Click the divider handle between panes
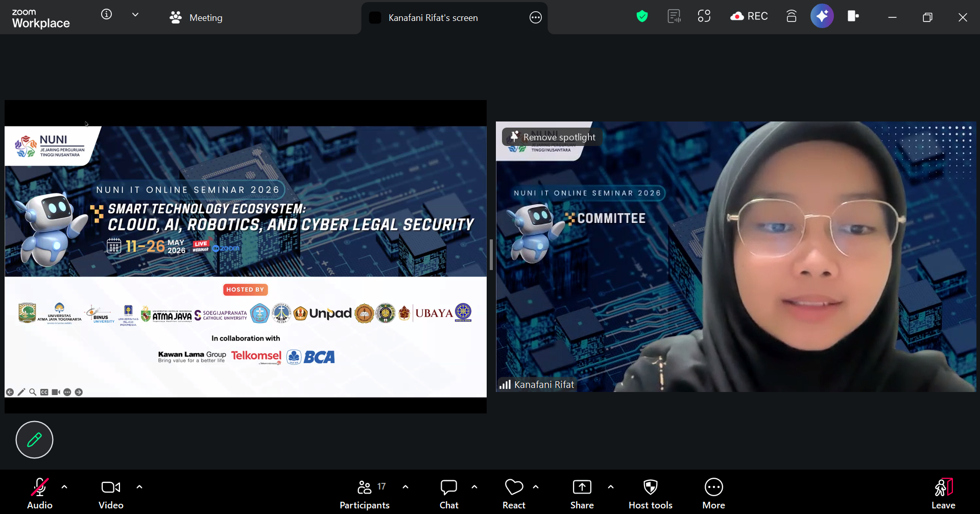980x514 pixels. click(491, 255)
